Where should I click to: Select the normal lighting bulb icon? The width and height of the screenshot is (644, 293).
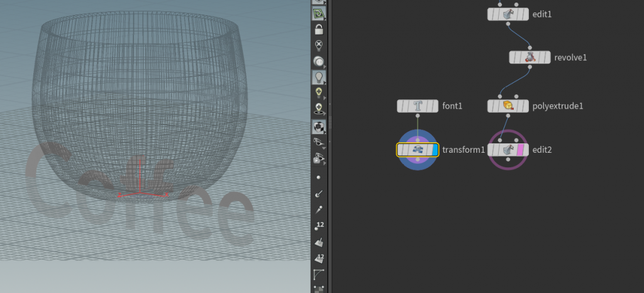coord(319,77)
